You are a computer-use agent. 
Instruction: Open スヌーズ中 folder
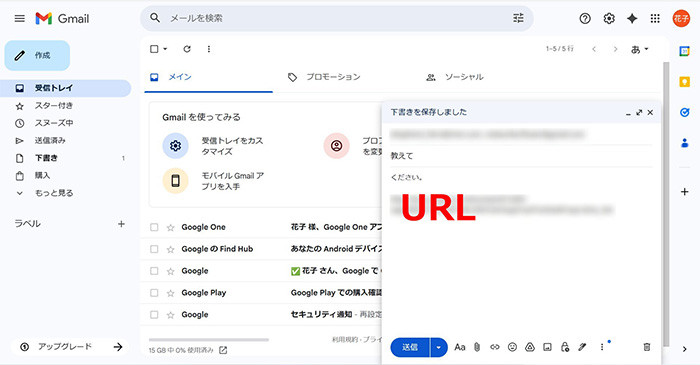pos(66,123)
